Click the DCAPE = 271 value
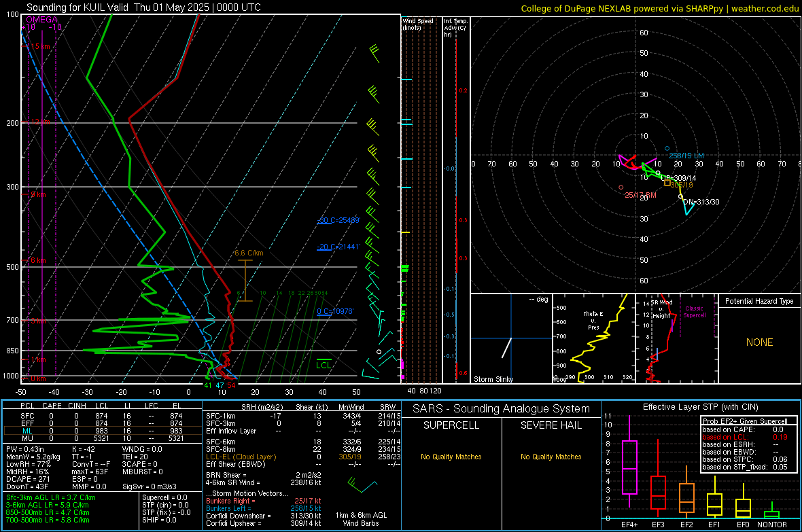 coord(28,479)
